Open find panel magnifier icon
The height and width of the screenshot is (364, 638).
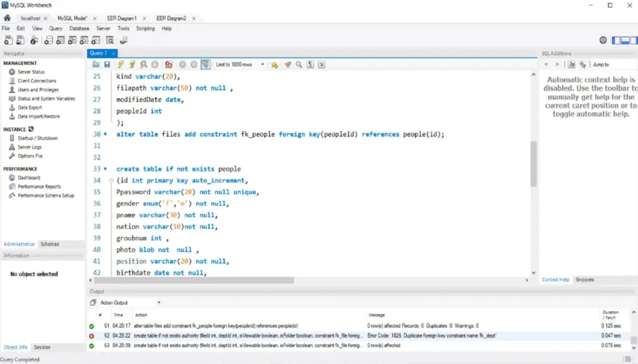299,64
